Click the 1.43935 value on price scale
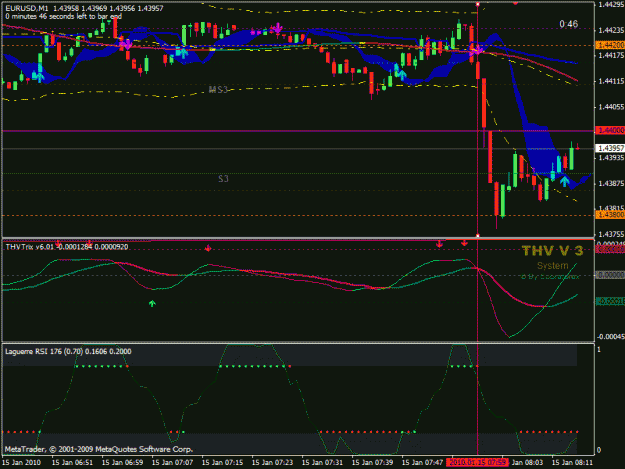Screen dimensions: 625x469 pos(611,158)
